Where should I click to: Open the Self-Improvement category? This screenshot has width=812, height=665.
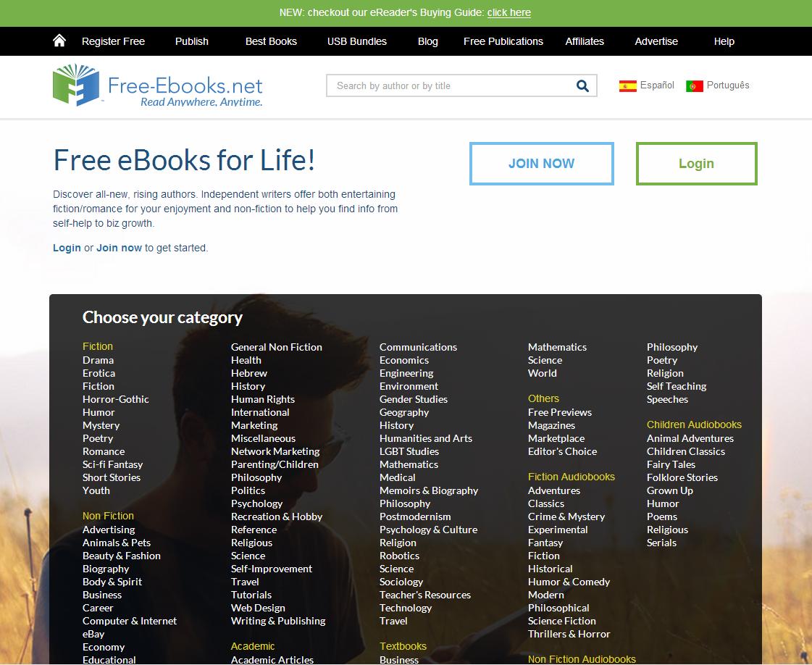tap(272, 569)
